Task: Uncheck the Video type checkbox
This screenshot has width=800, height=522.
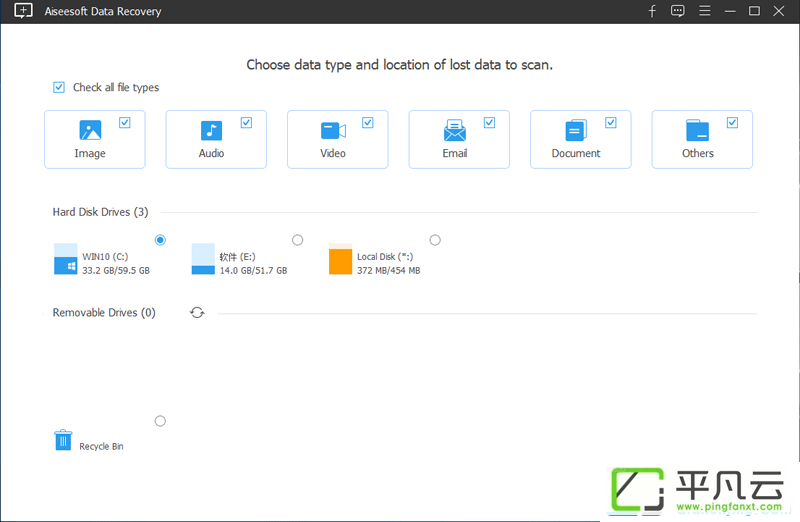Action: click(x=368, y=122)
